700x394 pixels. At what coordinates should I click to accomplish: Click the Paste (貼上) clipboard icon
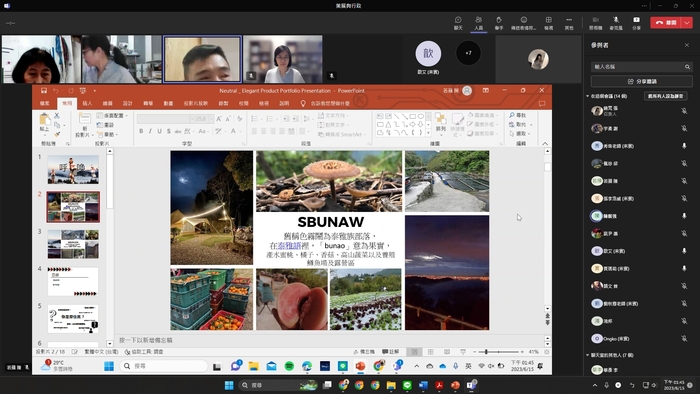(44, 119)
